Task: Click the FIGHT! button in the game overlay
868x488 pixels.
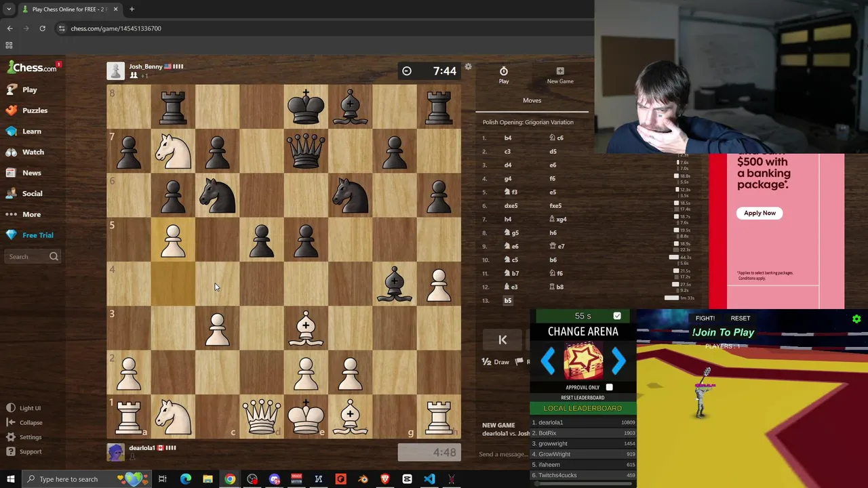Action: click(705, 318)
